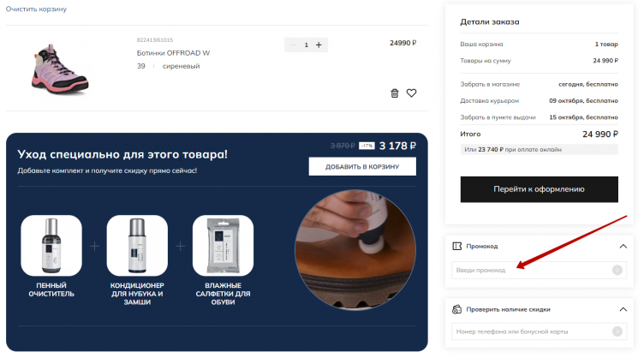Click the ВЛАЖНЫЕ САЛФЕТКИ ДЛЯ ОБУВИ caption

coord(223,294)
